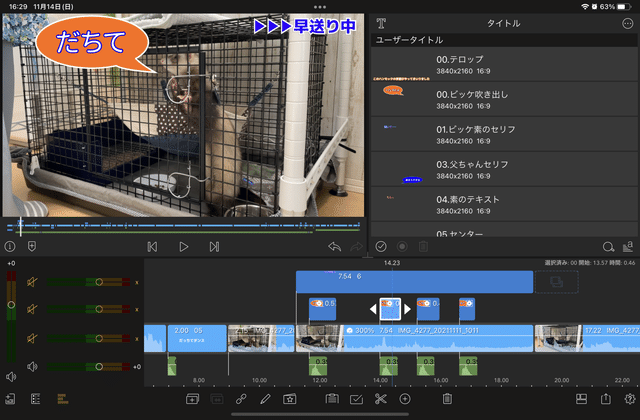Select the long blue title clip 7.54
This screenshot has height=420, width=640.
[414, 282]
